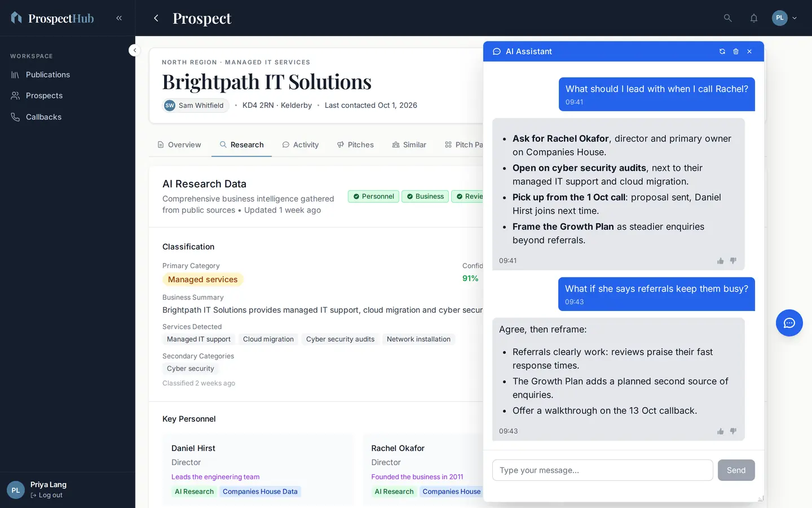Open the Similar tab
The image size is (812, 508).
pos(409,145)
